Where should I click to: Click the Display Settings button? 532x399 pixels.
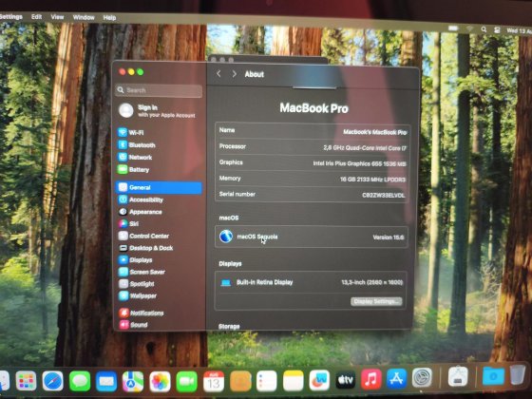point(376,301)
